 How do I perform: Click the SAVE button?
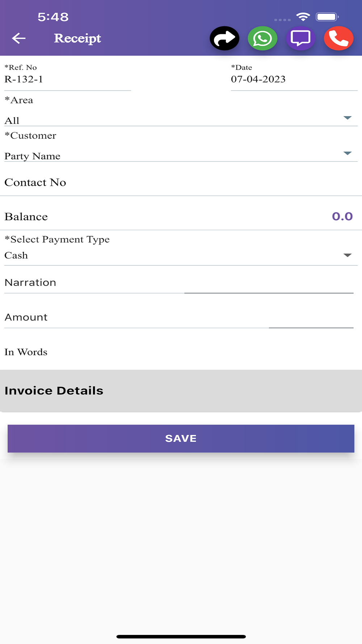[x=181, y=438]
